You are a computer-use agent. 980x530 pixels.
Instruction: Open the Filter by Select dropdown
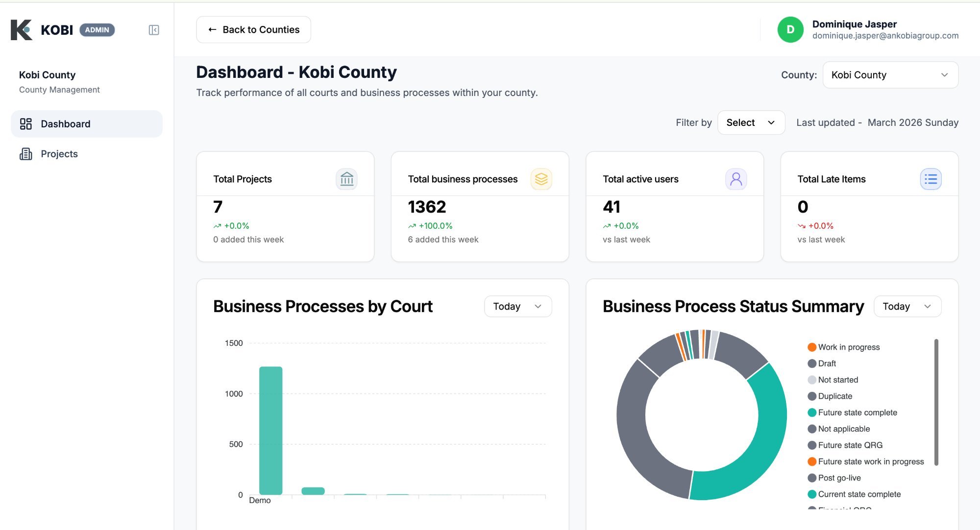(x=751, y=122)
